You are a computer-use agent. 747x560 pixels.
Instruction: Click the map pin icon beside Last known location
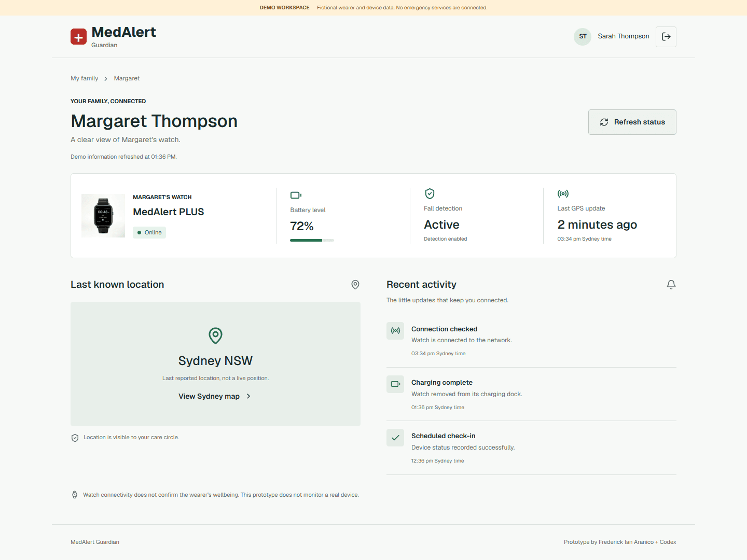(x=355, y=285)
